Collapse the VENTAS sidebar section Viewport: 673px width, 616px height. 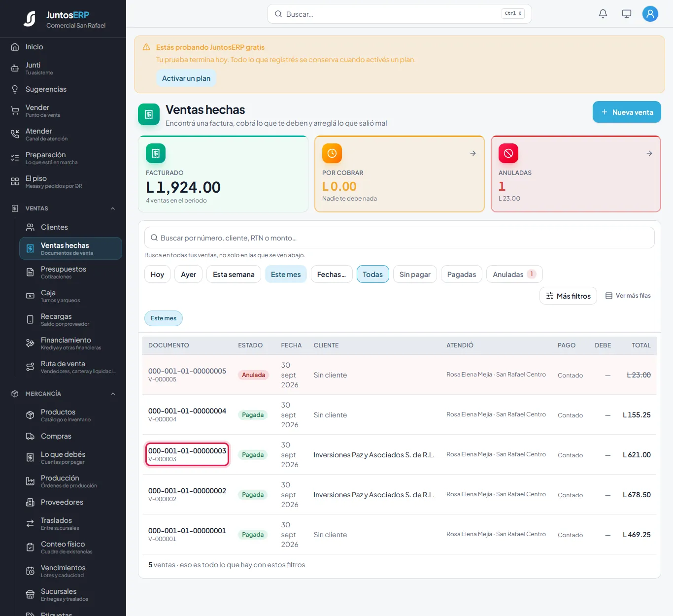[x=113, y=208]
